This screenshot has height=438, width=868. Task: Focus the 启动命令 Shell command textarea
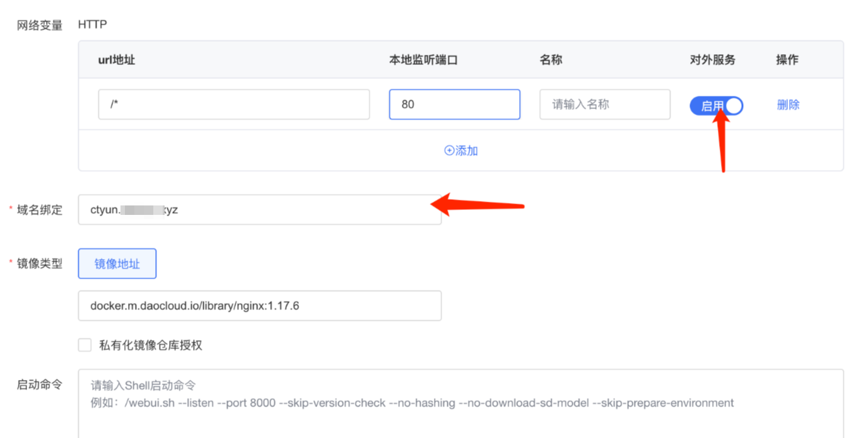[x=460, y=403]
